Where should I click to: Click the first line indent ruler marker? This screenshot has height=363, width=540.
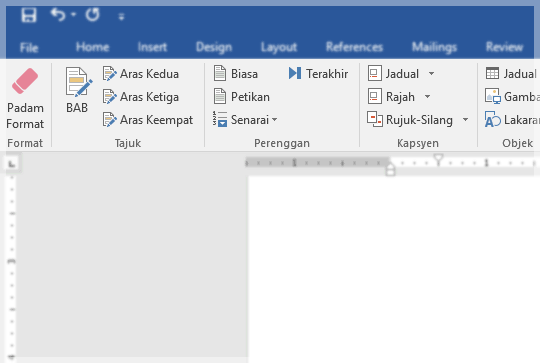point(438,159)
